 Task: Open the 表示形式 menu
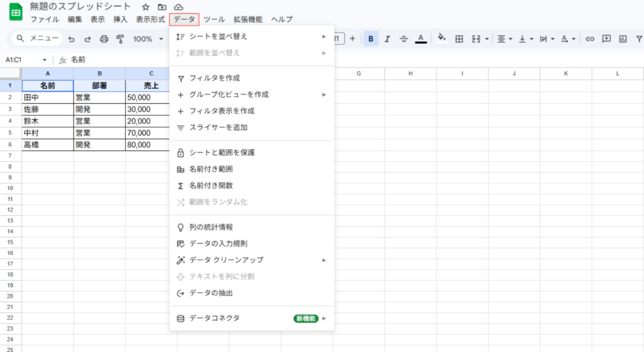coord(150,20)
